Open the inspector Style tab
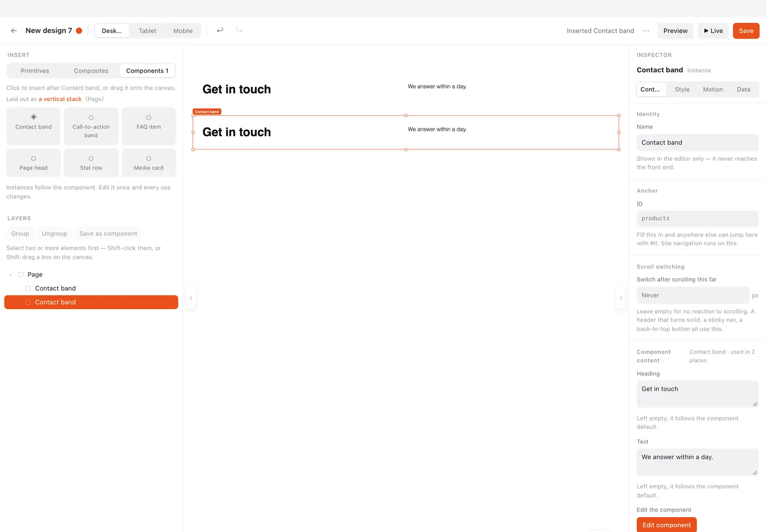Viewport: 766px width, 532px height. pos(682,90)
